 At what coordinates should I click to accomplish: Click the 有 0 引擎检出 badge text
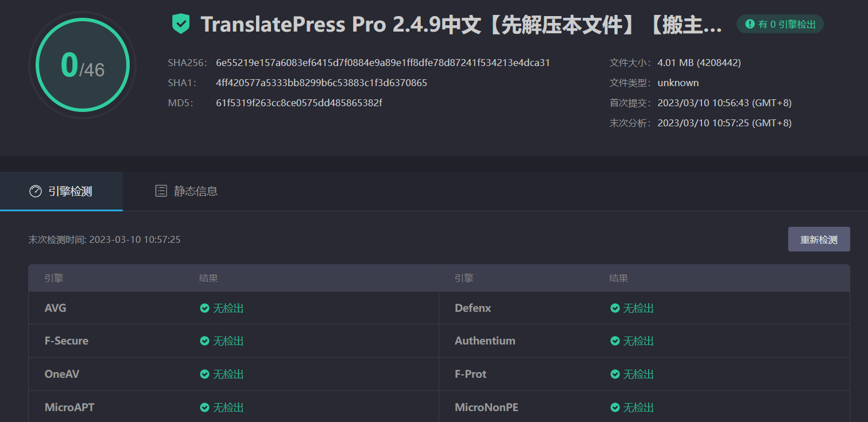pos(786,24)
